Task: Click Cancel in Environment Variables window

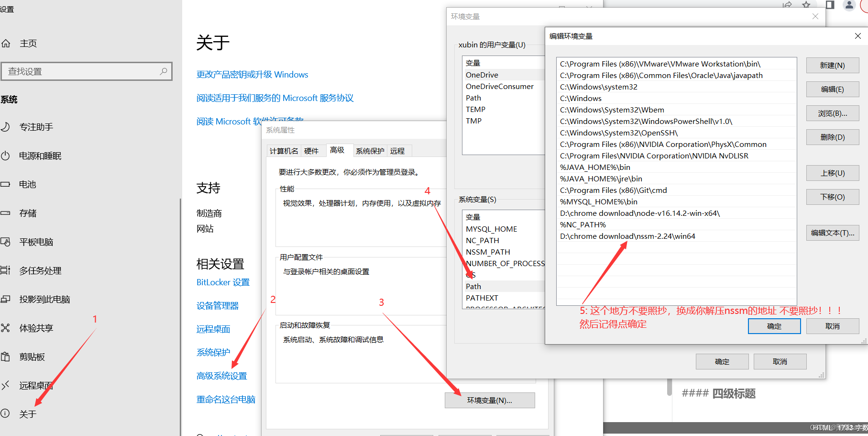Action: click(x=780, y=362)
